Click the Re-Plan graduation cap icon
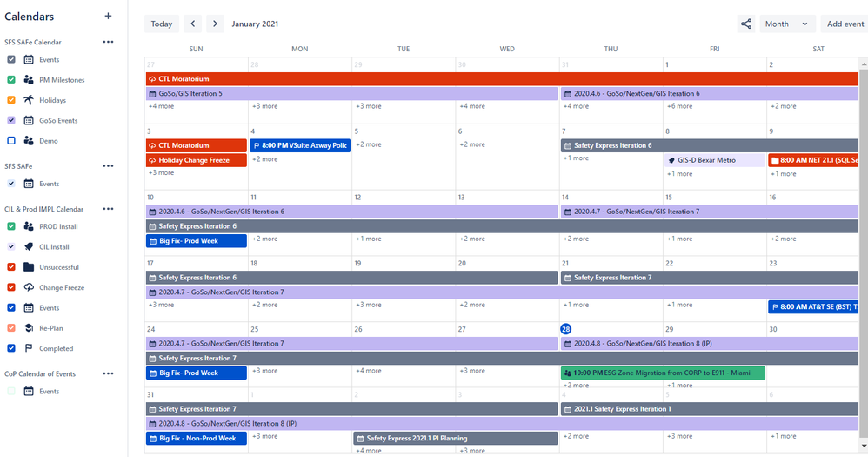 point(29,328)
